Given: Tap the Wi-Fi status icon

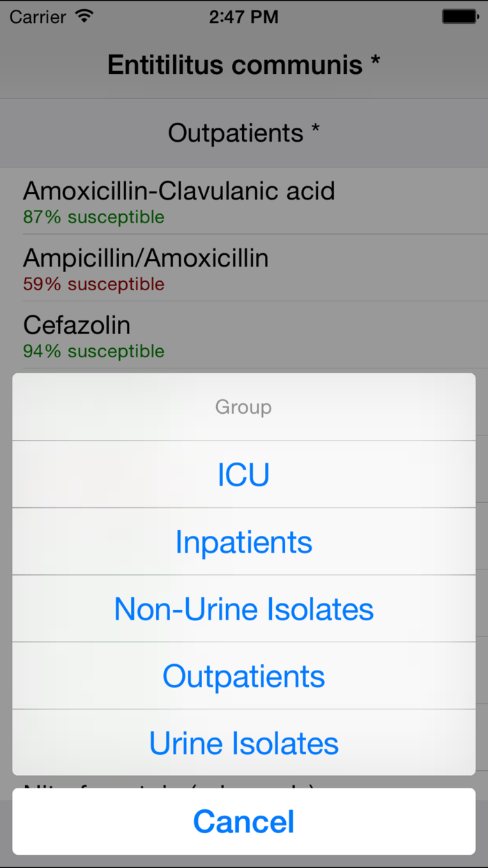Looking at the screenshot, I should [x=83, y=15].
